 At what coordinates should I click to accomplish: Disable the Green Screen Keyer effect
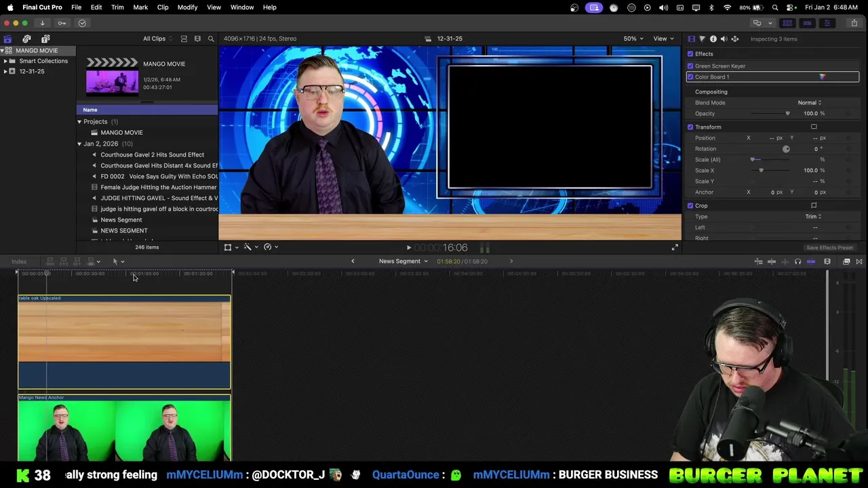click(x=690, y=66)
